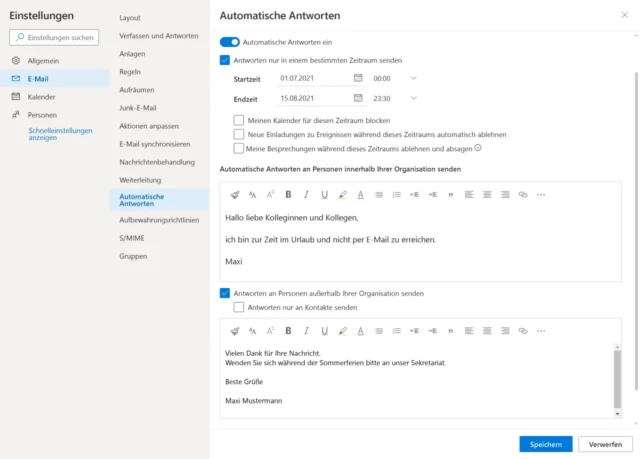
Task: Click the format painter in internal reply toolbar
Action: point(235,194)
